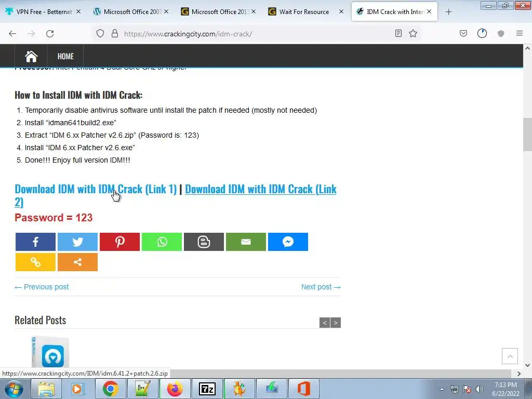Image resolution: width=532 pixels, height=399 pixels.
Task: Show hidden system tray icons
Action: click(442, 389)
